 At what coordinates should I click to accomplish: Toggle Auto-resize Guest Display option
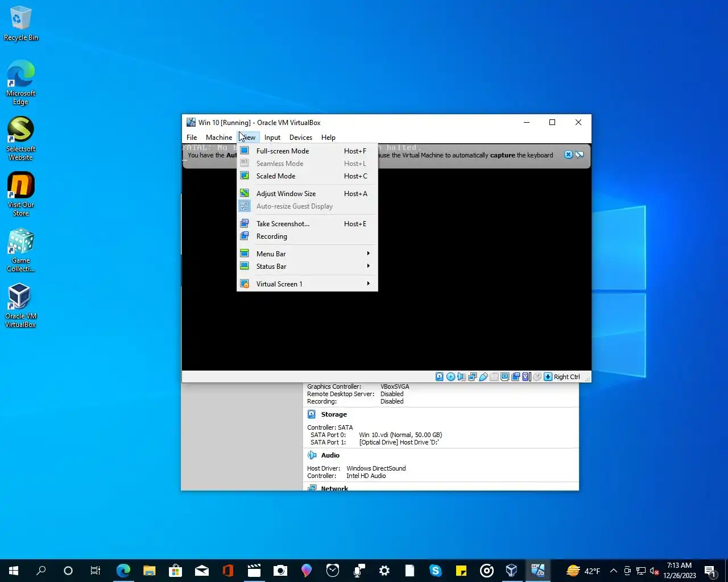click(x=307, y=206)
